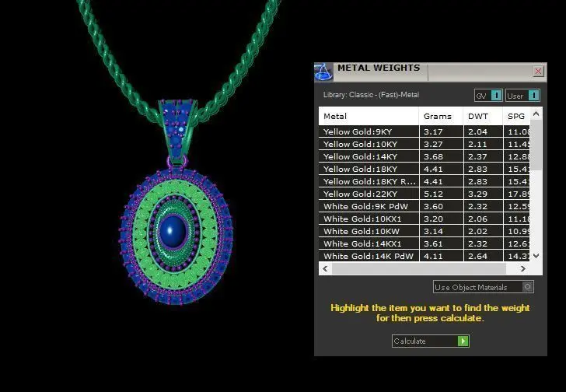Click the 5.12 grams value
Image resolution: width=566 pixels, height=392 pixels.
(x=433, y=194)
